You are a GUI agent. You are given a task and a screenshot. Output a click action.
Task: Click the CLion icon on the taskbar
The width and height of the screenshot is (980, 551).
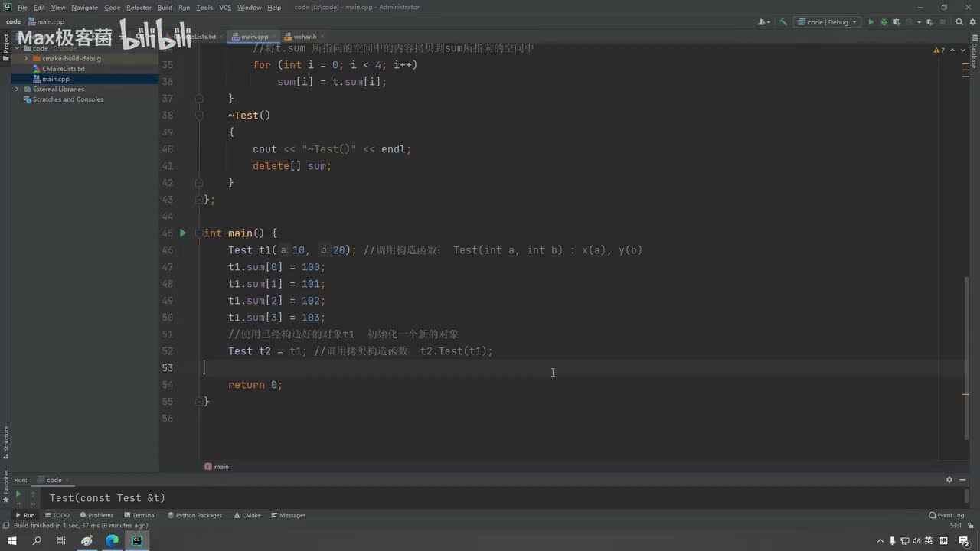pos(137,541)
